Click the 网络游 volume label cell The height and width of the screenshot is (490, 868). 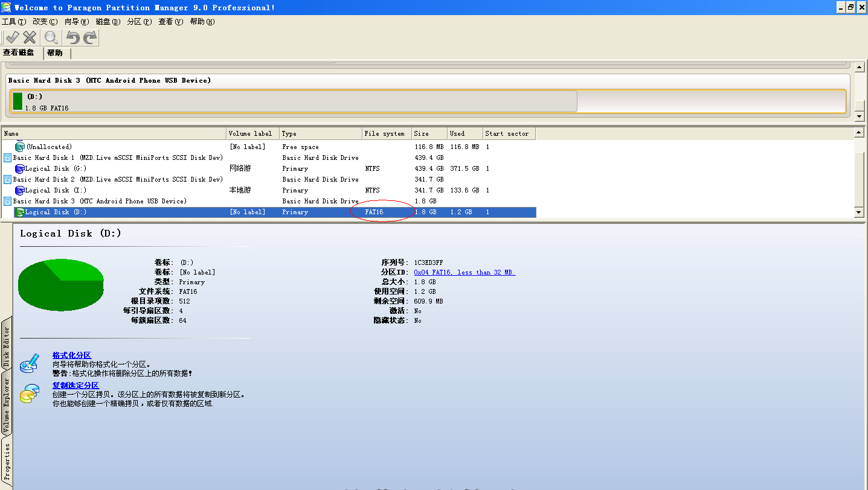pos(240,168)
